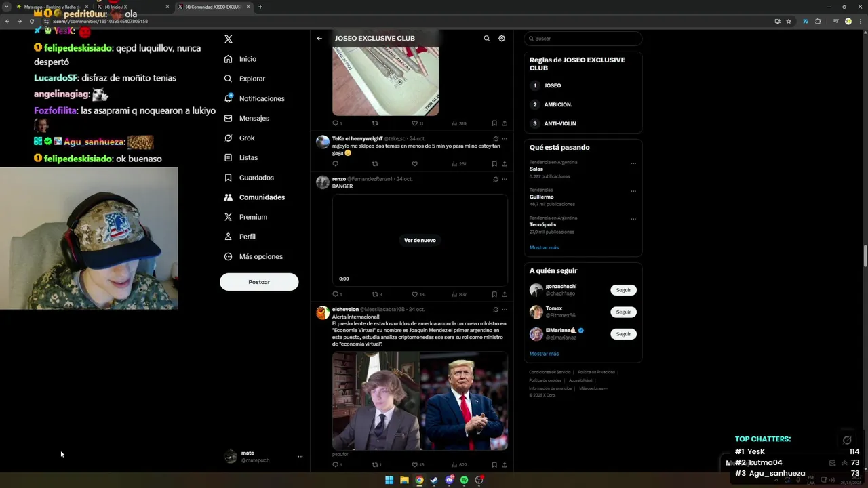Click the browser address bar
Screen dimensions: 868x488
pyautogui.click(x=407, y=21)
